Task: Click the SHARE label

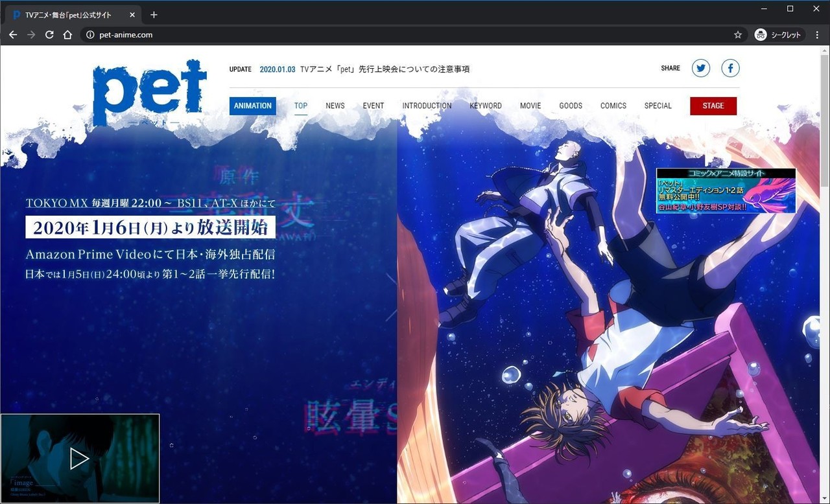Action: [670, 68]
